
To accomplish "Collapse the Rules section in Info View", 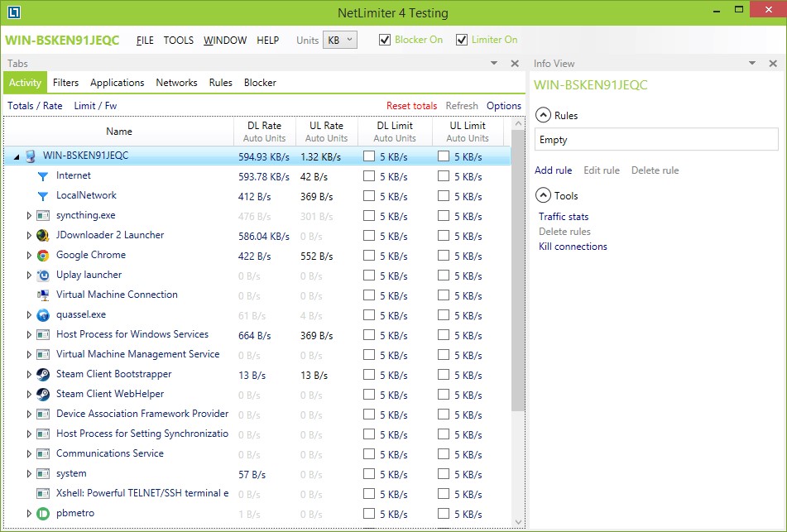I will pyautogui.click(x=543, y=116).
